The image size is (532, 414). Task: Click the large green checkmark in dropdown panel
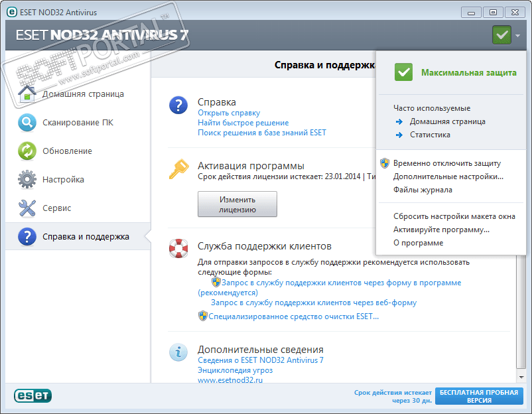(x=403, y=72)
